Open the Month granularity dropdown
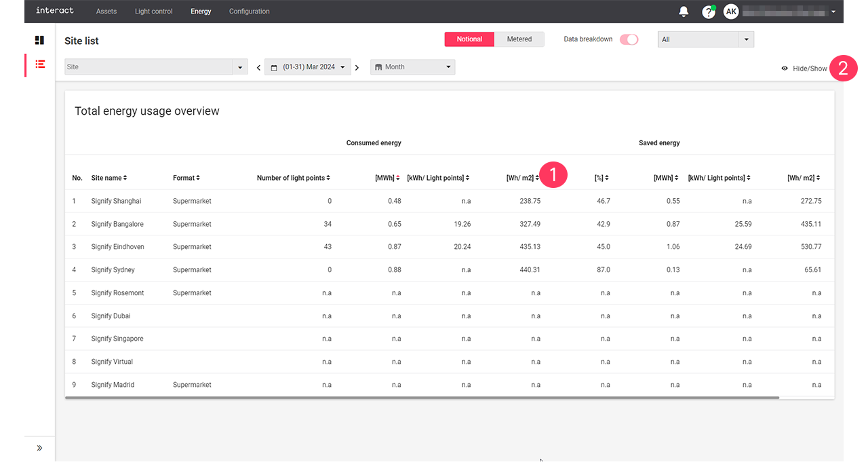 (448, 66)
